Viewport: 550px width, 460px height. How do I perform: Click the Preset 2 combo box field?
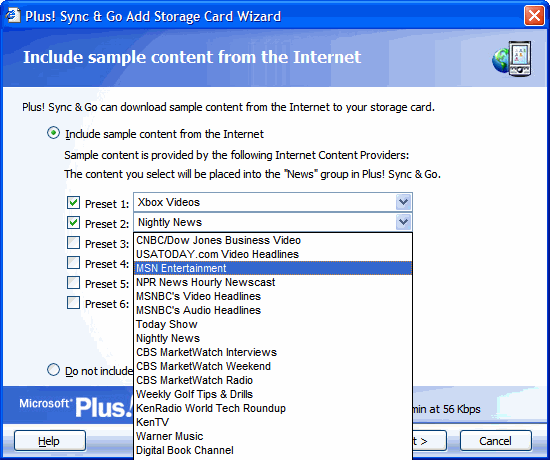click(273, 222)
